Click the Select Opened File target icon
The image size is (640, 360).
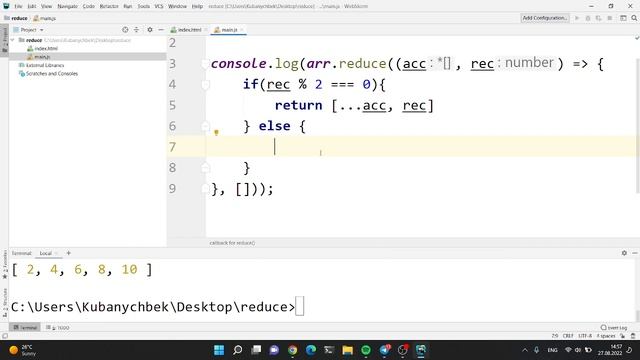125,30
